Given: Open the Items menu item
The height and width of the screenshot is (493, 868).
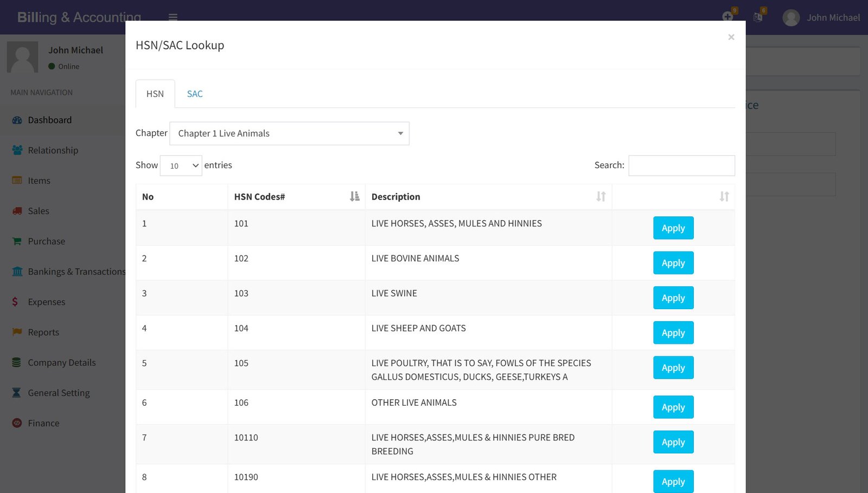Looking at the screenshot, I should tap(63, 181).
